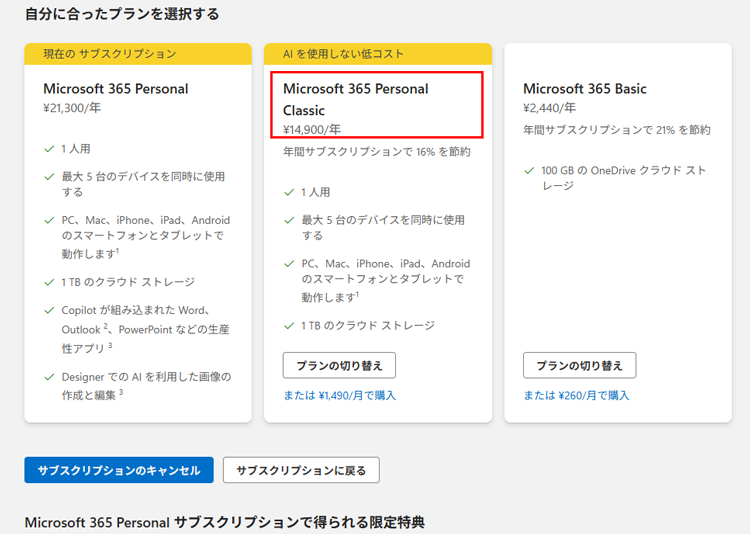Viewport: 750px width, 534px height.
Task: Click the checkmark beside Designer での AI
Action: pos(49,377)
